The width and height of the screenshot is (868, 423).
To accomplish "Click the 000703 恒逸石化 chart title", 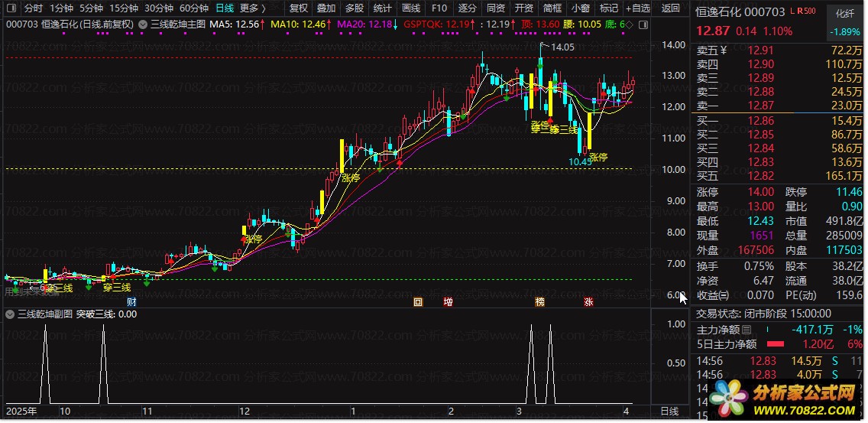I will pyautogui.click(x=70, y=24).
